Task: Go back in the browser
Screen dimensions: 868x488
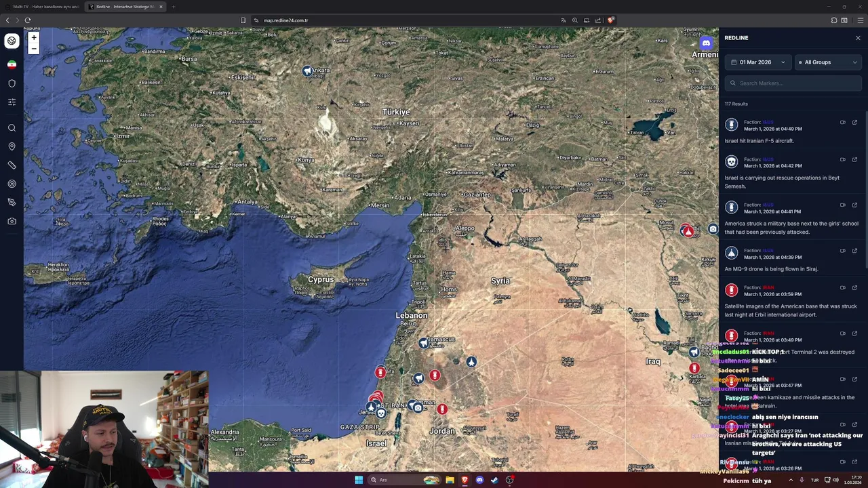Action: click(x=7, y=20)
